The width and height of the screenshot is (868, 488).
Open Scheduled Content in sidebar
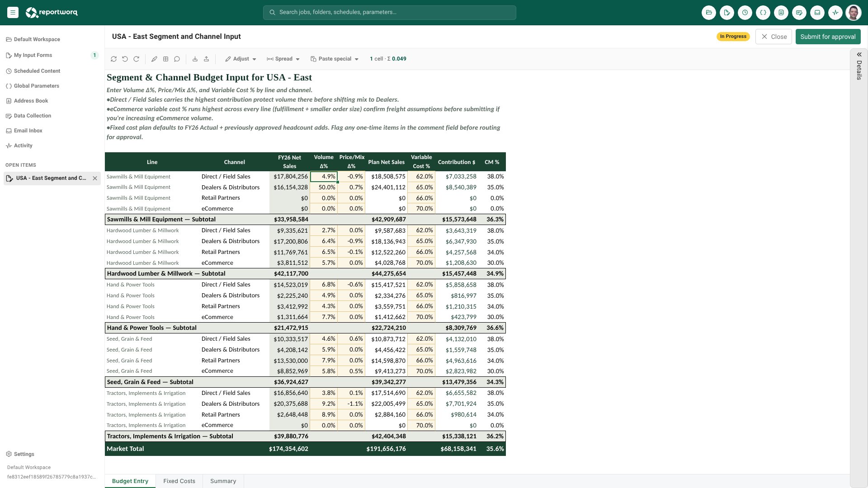pyautogui.click(x=52, y=71)
